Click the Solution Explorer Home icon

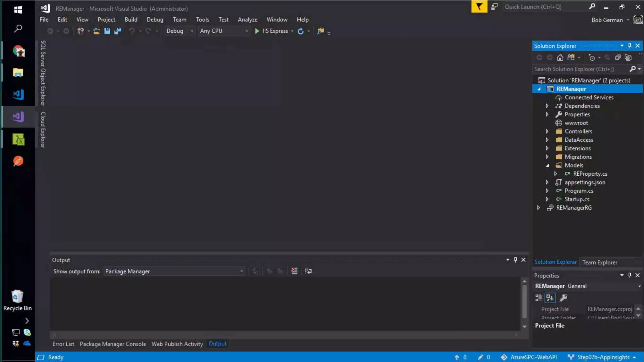coord(560,58)
